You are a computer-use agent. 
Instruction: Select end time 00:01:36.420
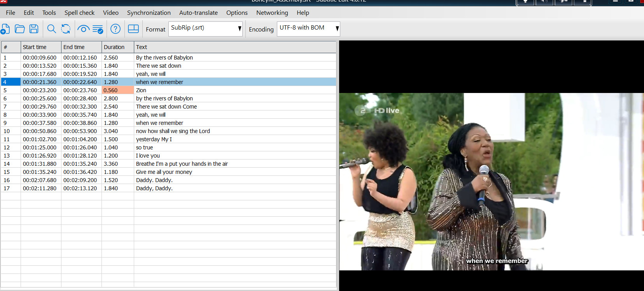tap(80, 172)
